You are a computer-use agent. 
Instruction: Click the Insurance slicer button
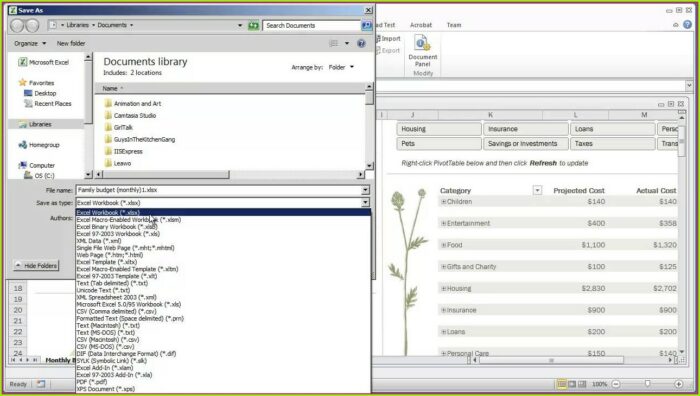click(x=525, y=129)
